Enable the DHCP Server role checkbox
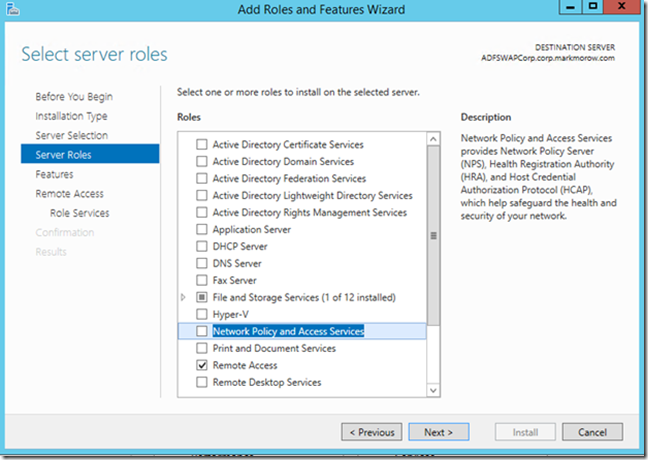The height and width of the screenshot is (460, 648). click(202, 246)
